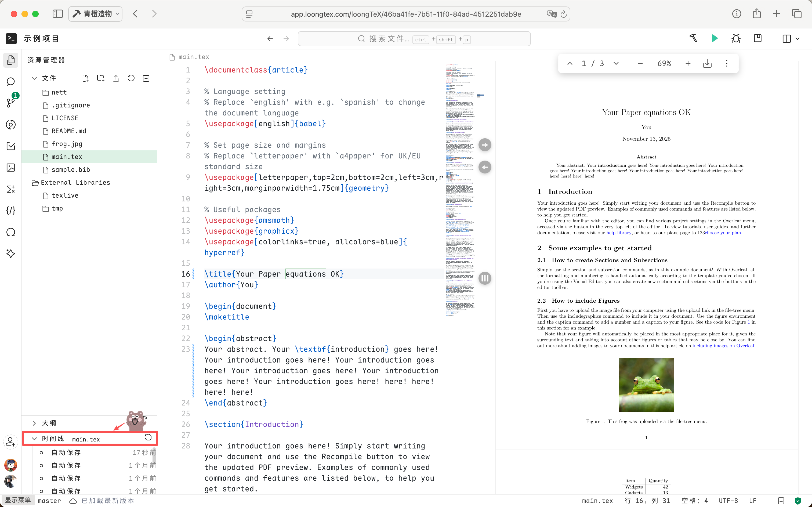Refresh the timeline for main.tex
Screen dimensions: 812x507
pyautogui.click(x=148, y=437)
